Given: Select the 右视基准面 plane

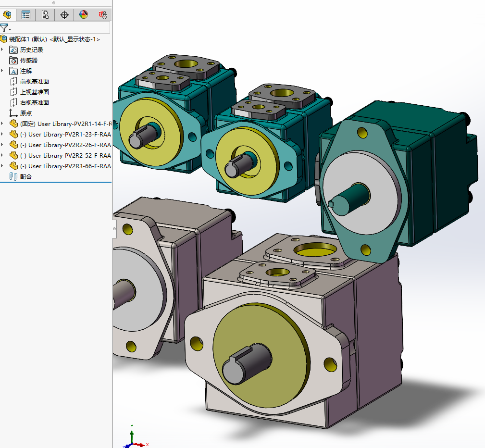Looking at the screenshot, I should click(x=35, y=102).
